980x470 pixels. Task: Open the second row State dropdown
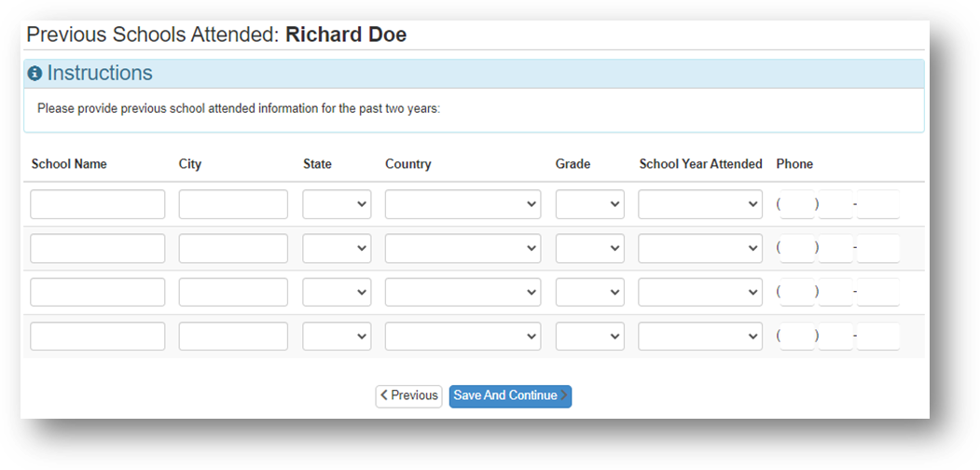[x=337, y=248]
